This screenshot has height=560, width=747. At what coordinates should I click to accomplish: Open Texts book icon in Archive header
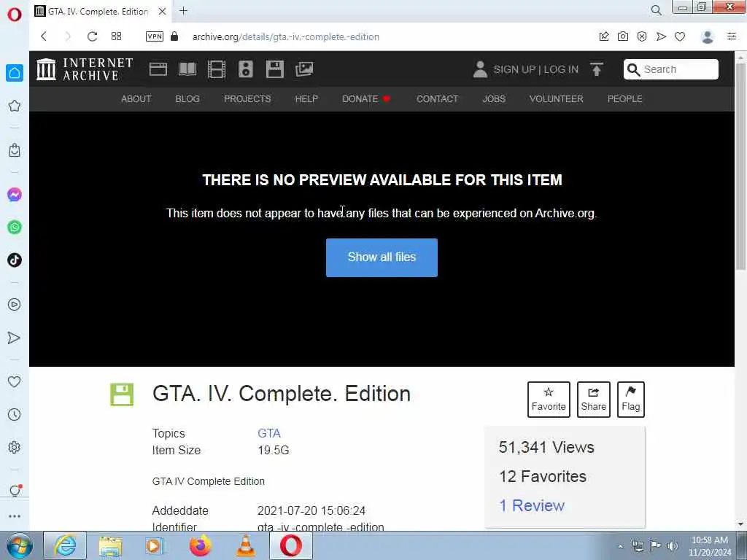[187, 69]
